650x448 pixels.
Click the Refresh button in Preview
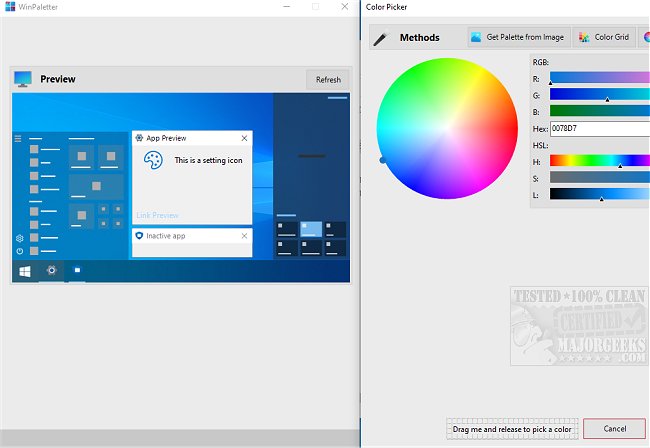[328, 80]
